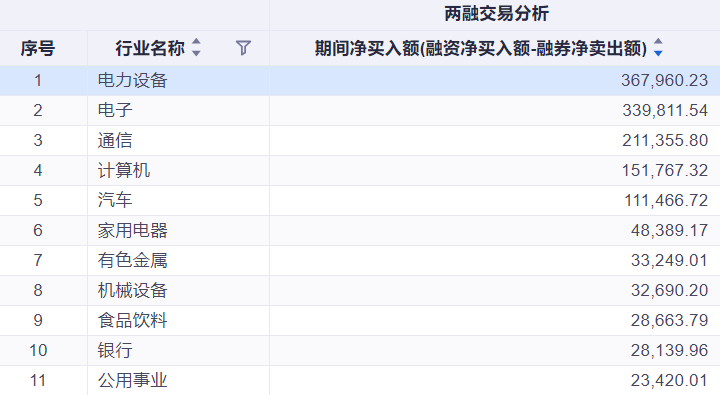Click row number 7 cell
720x395 pixels.
43,260
